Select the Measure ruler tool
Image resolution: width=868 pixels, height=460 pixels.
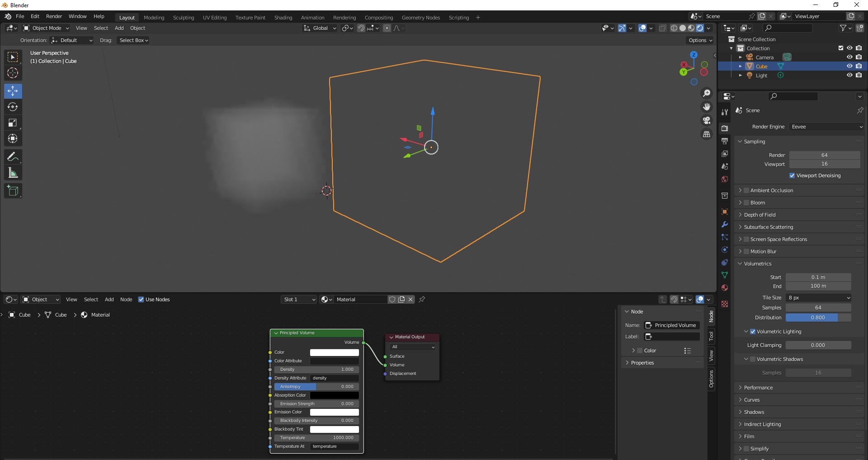[13, 173]
